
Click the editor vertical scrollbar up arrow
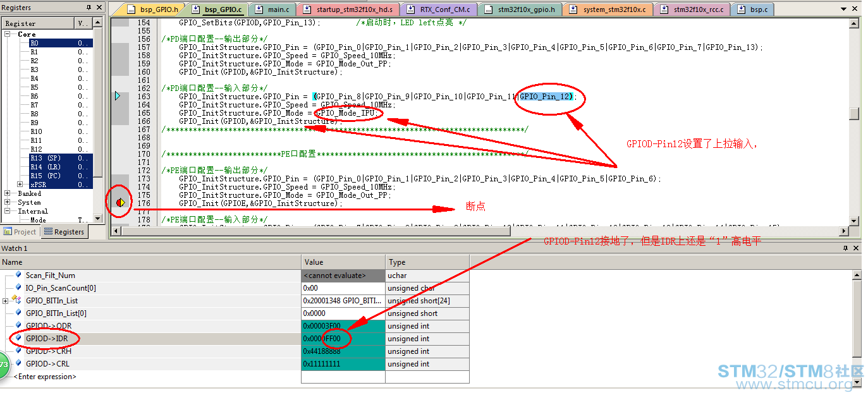854,22
